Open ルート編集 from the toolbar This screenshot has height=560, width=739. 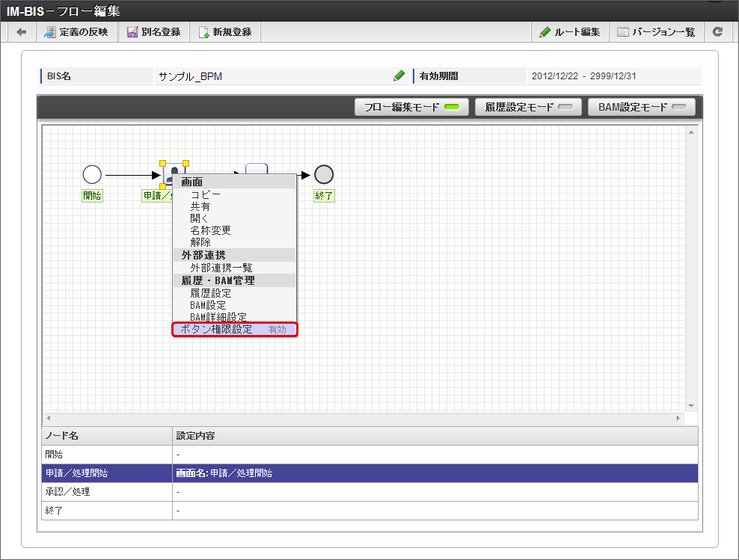pyautogui.click(x=570, y=32)
